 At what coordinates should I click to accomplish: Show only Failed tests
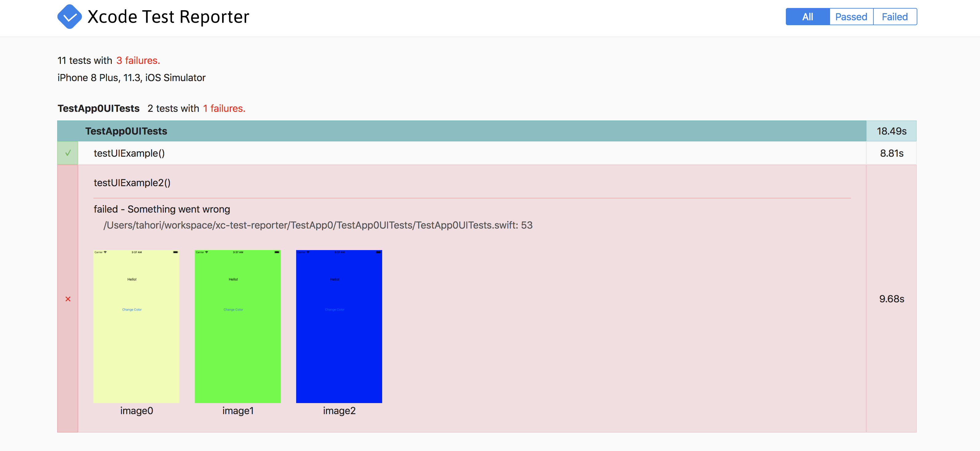[894, 17]
